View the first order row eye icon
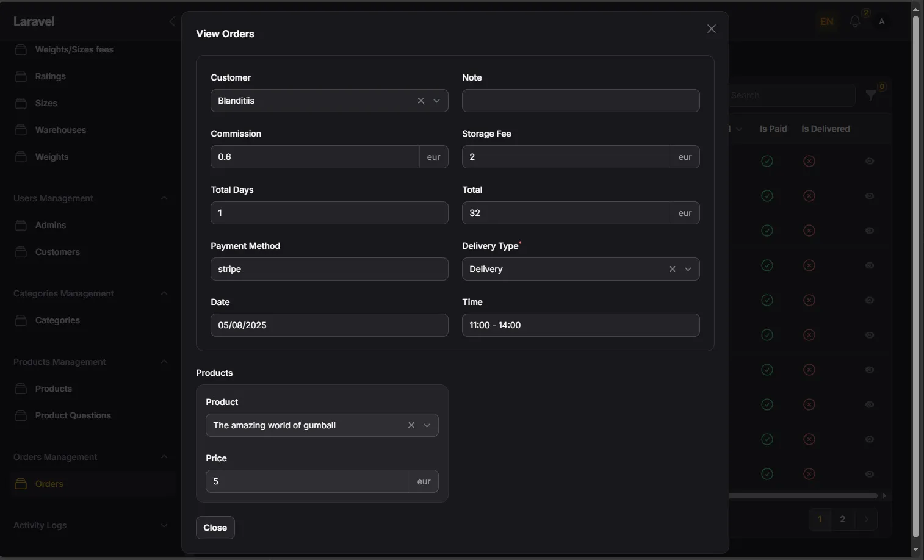The image size is (924, 560). 870,161
